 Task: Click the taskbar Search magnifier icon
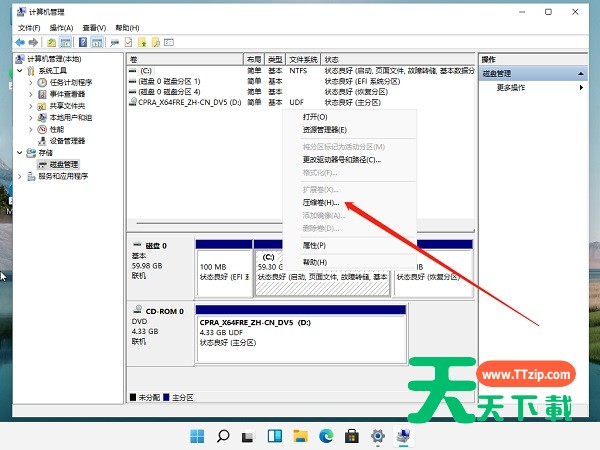(223, 436)
